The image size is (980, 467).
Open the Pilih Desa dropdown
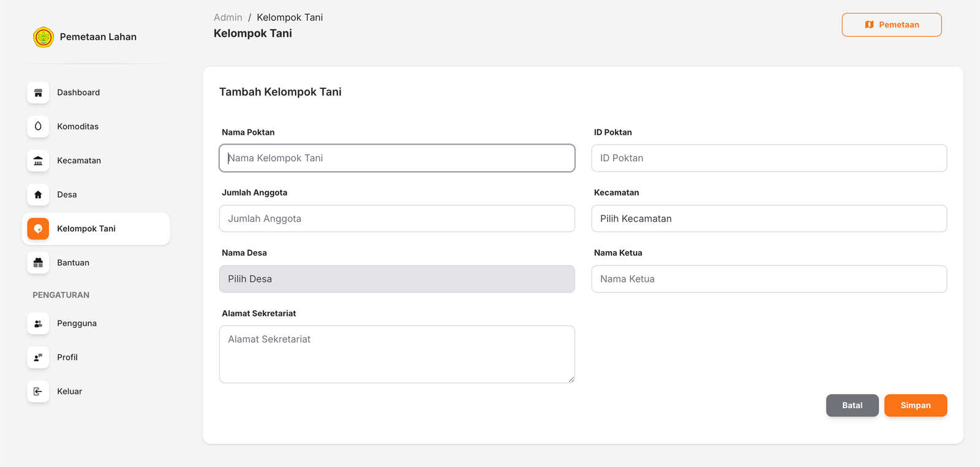[x=397, y=279]
